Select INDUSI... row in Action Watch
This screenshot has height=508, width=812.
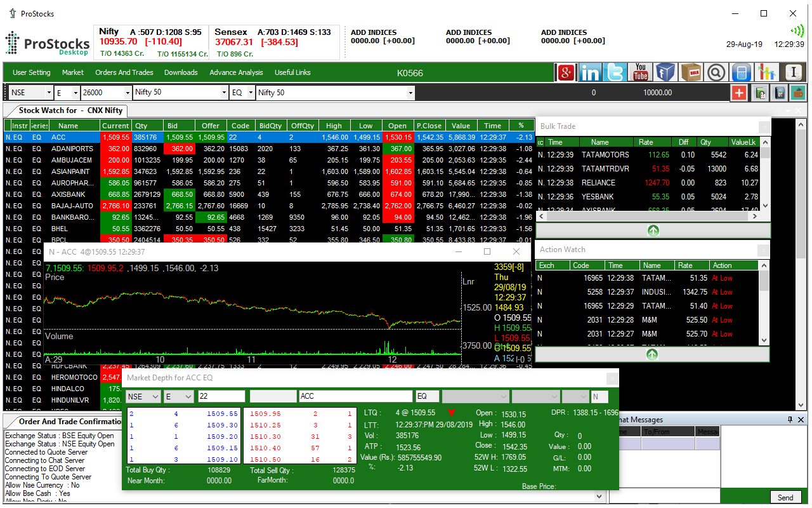pyautogui.click(x=647, y=292)
